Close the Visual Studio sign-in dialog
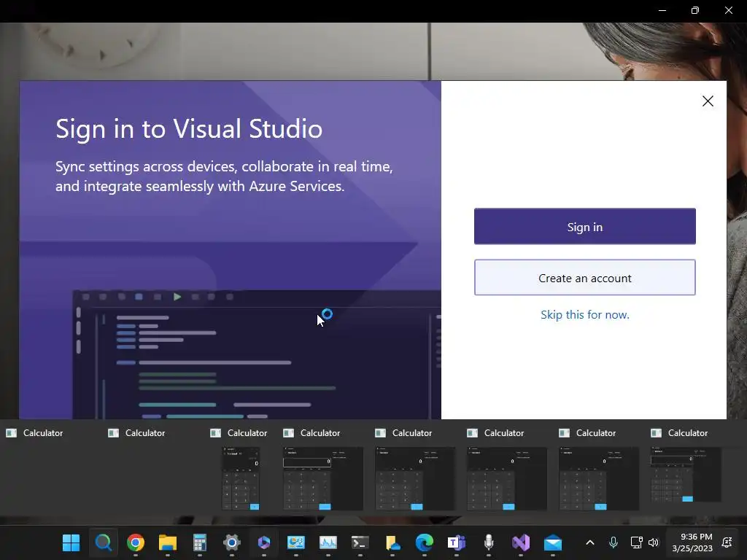Viewport: 747px width, 560px height. click(x=708, y=101)
